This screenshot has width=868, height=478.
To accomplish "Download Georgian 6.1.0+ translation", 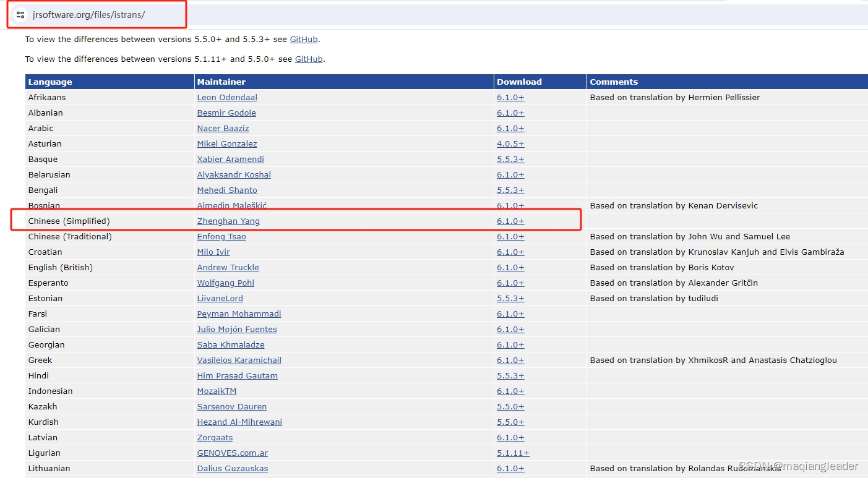I will (x=510, y=344).
